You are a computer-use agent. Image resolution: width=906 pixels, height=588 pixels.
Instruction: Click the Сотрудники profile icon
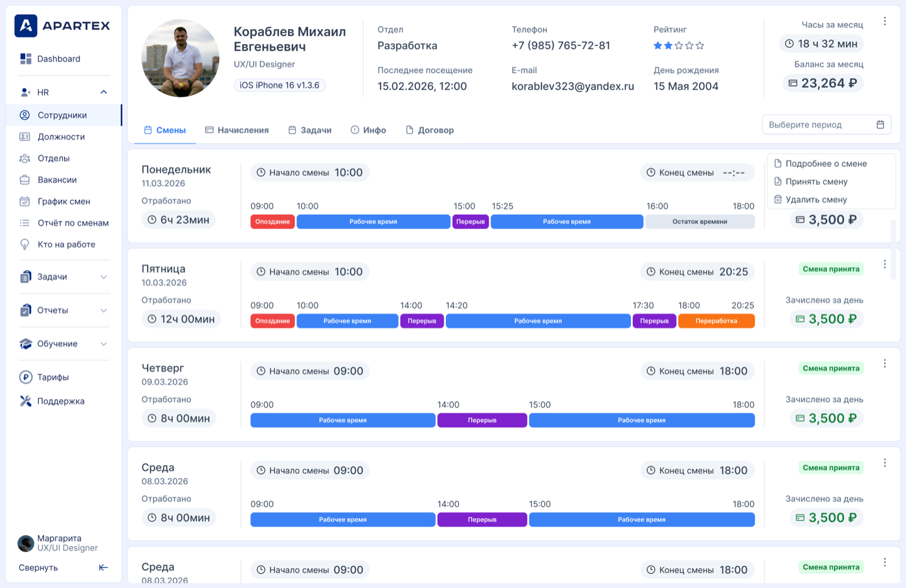[25, 115]
